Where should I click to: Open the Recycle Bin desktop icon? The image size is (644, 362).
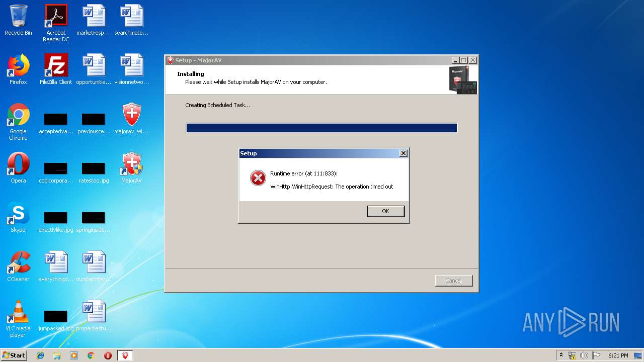tap(18, 20)
